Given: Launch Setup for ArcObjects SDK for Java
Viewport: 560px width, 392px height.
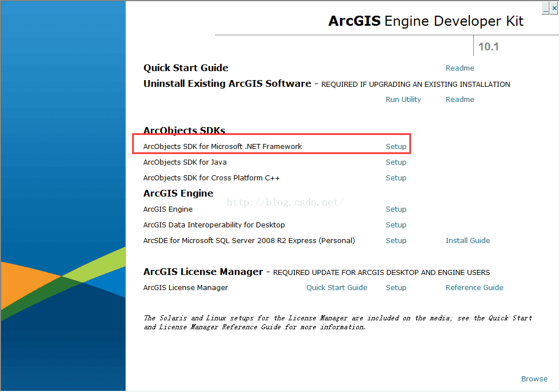Looking at the screenshot, I should (396, 162).
